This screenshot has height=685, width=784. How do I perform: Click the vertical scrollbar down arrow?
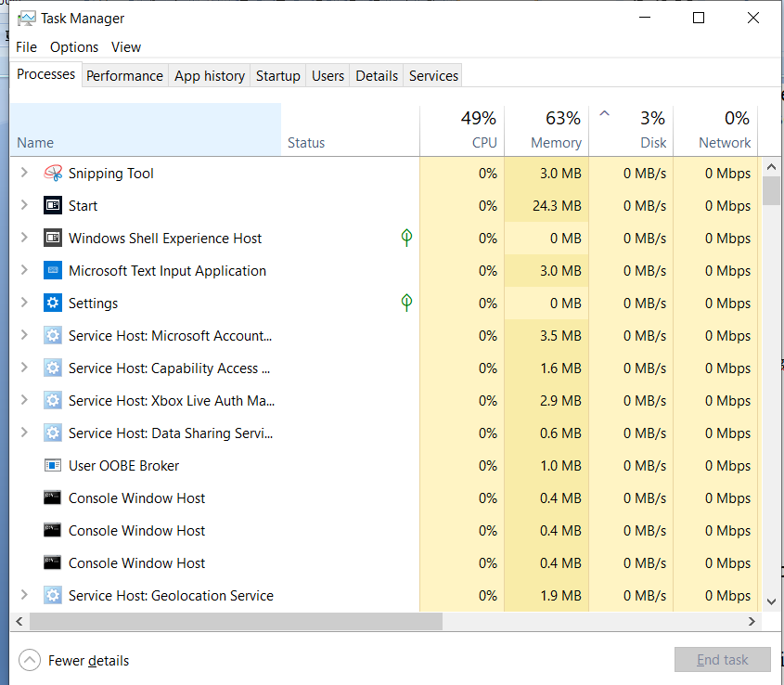(x=771, y=602)
